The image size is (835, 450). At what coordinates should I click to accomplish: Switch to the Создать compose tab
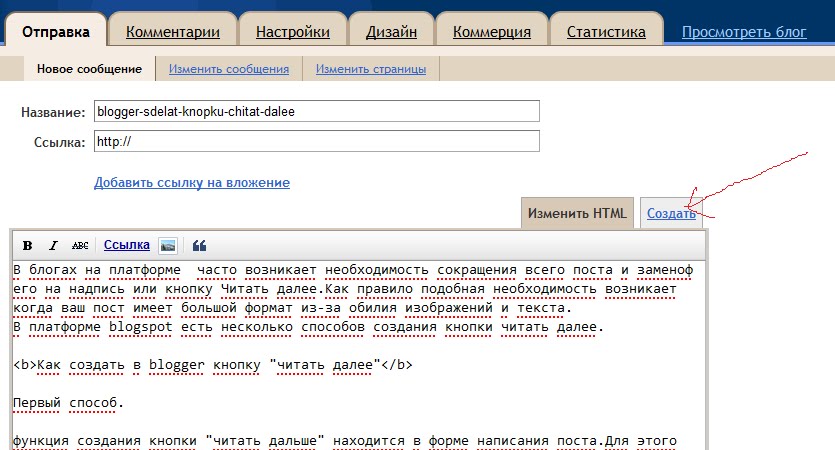tap(671, 214)
